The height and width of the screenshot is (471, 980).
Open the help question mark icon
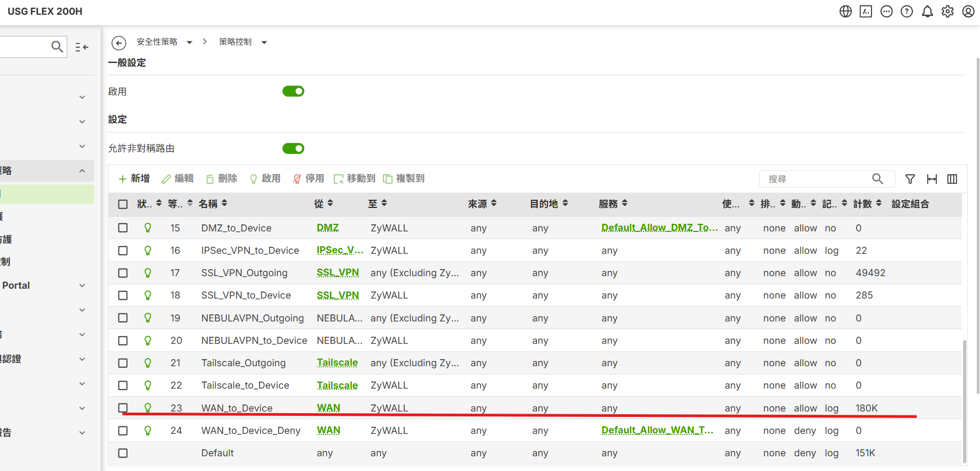[907, 11]
